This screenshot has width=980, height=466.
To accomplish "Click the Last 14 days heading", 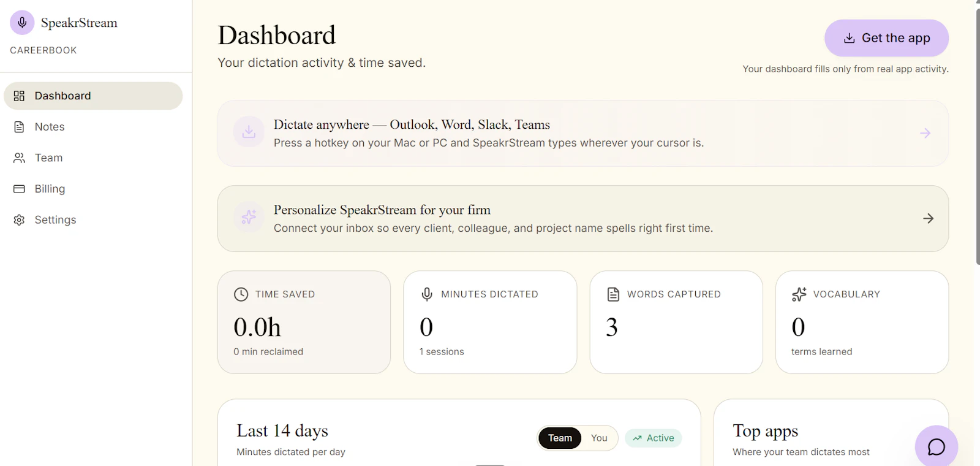I will pos(282,430).
